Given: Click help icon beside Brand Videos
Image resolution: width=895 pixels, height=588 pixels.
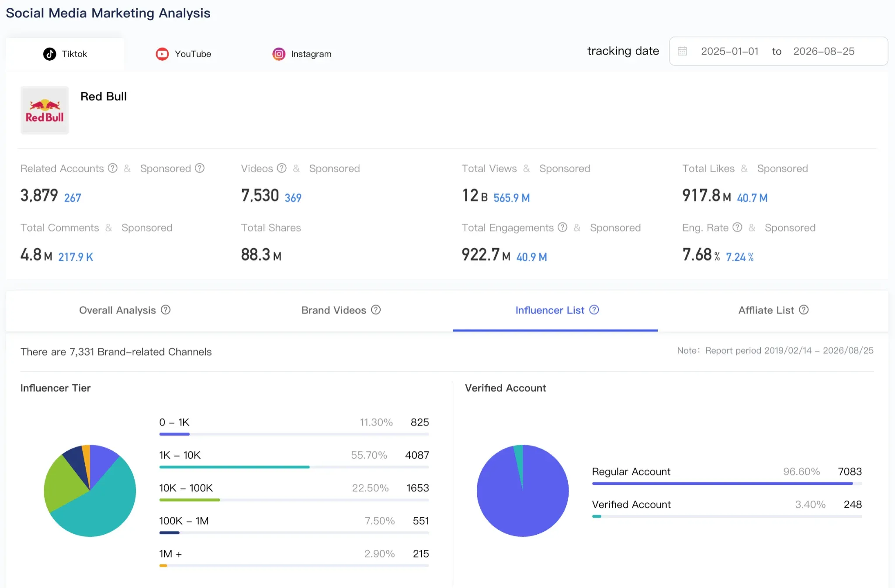Looking at the screenshot, I should tap(376, 310).
